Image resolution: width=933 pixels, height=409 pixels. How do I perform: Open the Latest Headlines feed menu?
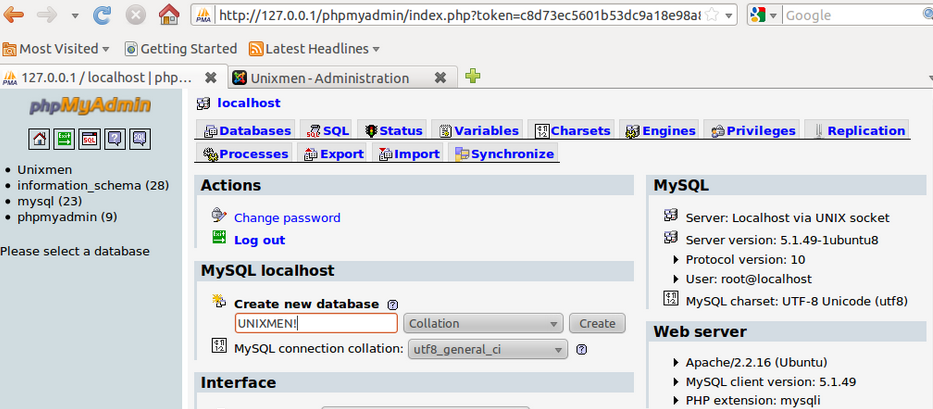[314, 49]
